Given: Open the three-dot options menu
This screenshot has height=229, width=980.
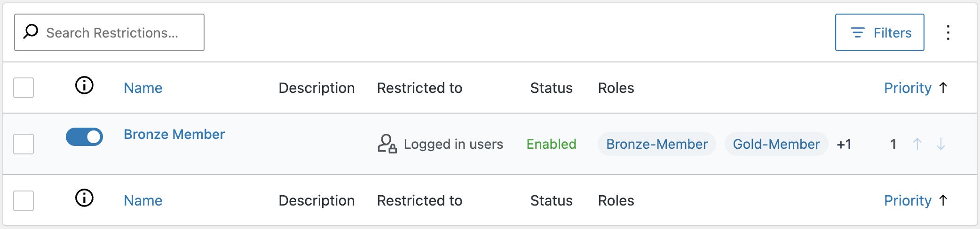Looking at the screenshot, I should 948,32.
